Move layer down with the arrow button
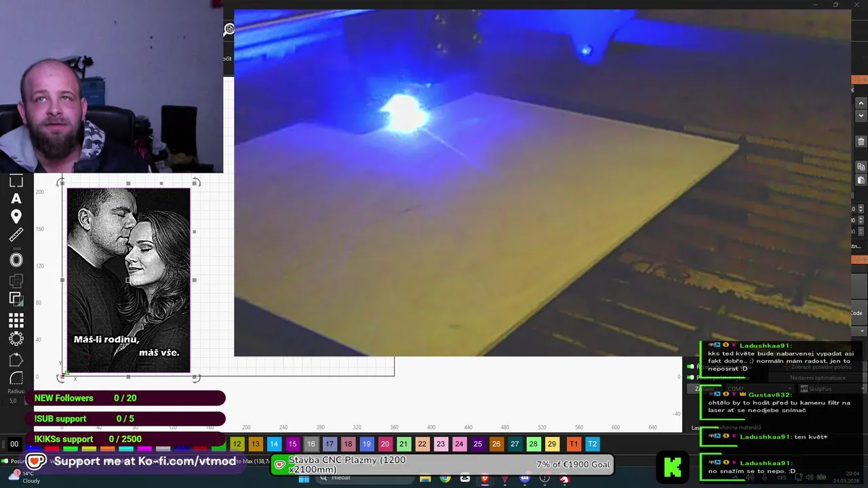This screenshot has width=868, height=488. click(x=861, y=116)
